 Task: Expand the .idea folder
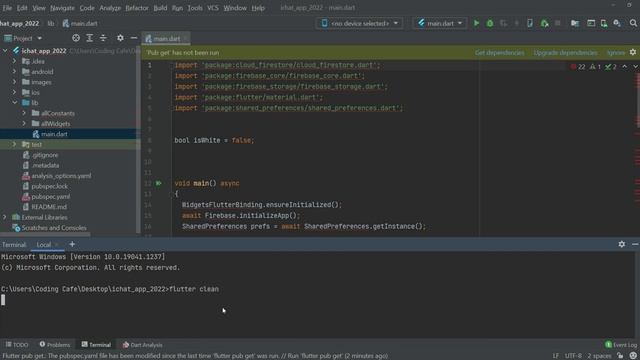pos(15,61)
